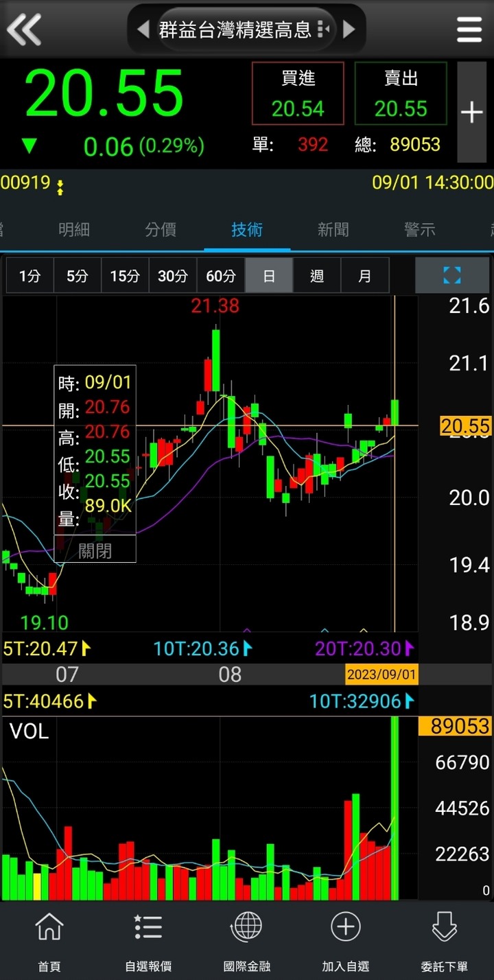Screen dimensions: 494x980
Task: Tap the highlighted 89053 volume axis label
Action: [x=457, y=725]
